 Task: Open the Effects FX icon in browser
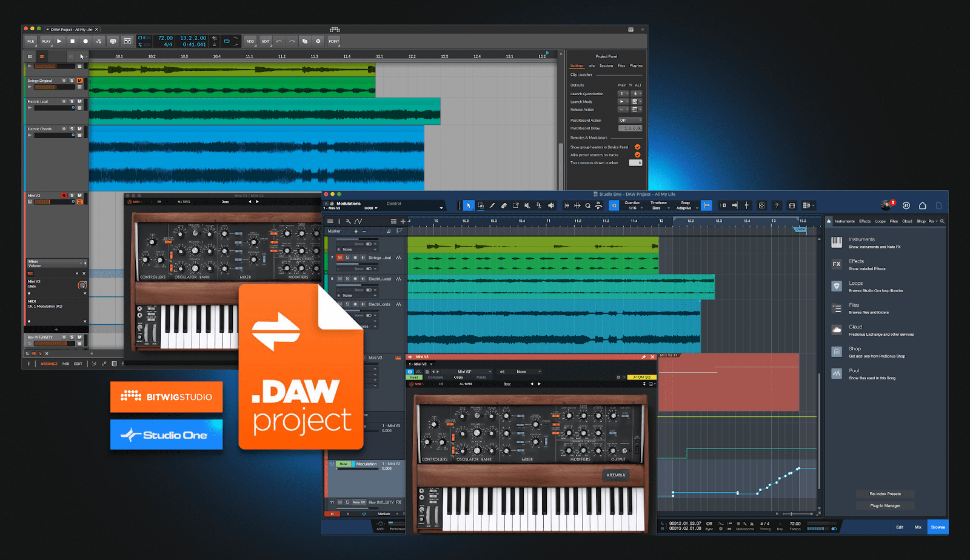pyautogui.click(x=837, y=264)
